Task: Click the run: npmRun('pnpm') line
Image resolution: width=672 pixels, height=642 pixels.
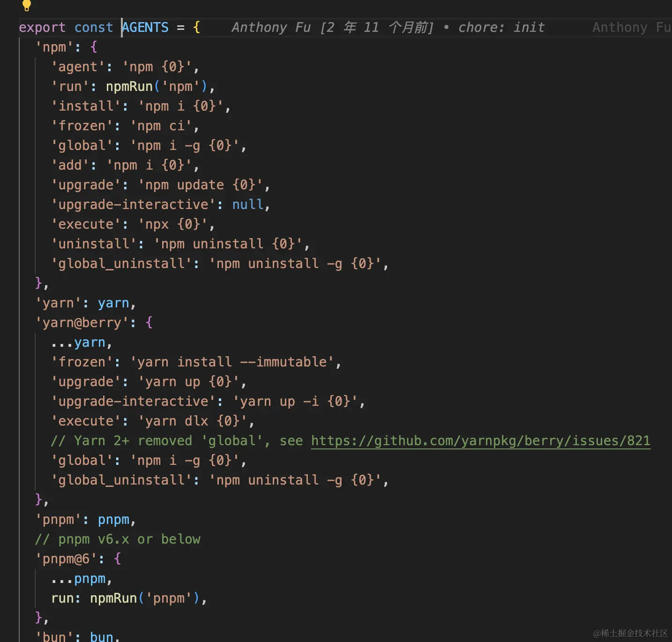Action: point(129,598)
